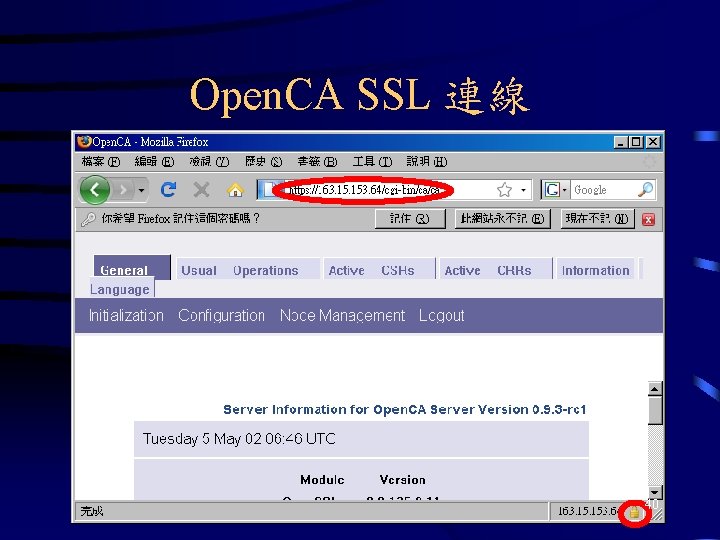
Task: Open the 歷史 (S) menu
Action: point(263,162)
